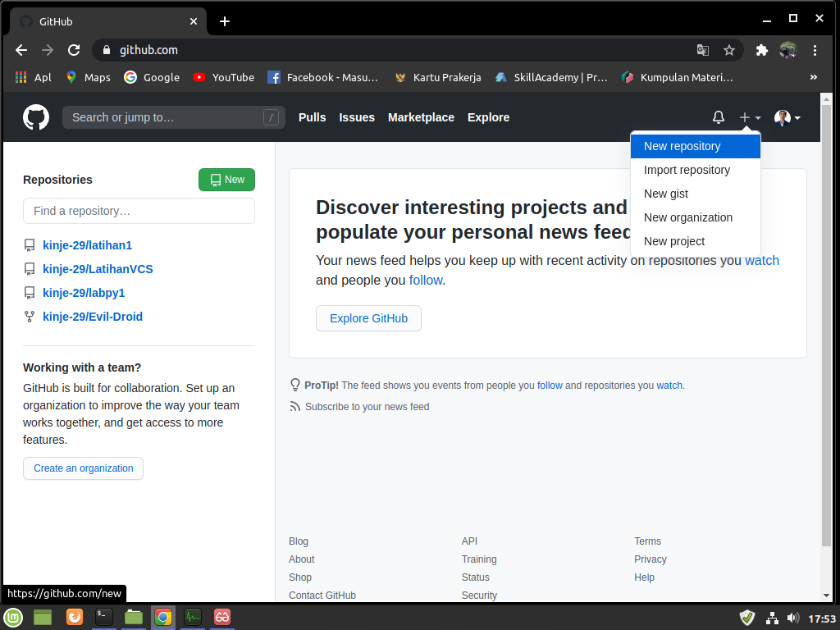
Task: Open the Terms footer link
Action: tap(648, 541)
